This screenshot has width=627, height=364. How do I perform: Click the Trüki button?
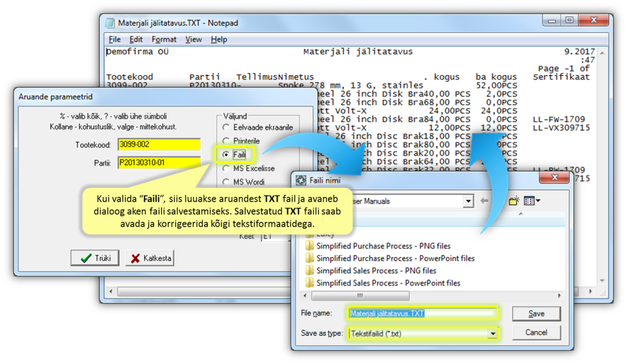[x=95, y=258]
